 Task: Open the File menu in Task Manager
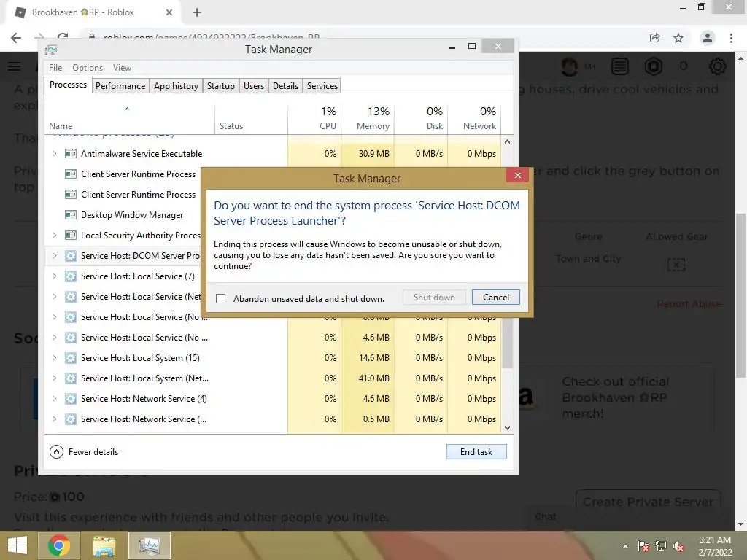[55, 68]
